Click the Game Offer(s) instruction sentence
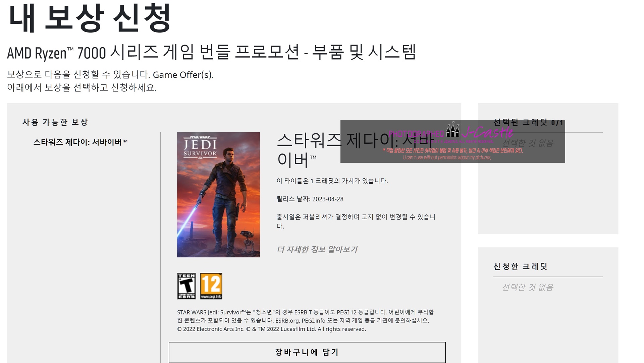644x363 pixels. (110, 74)
